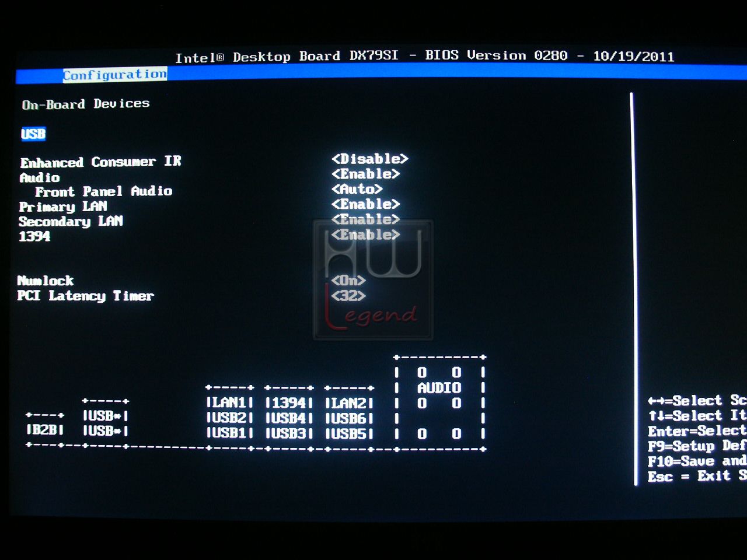The image size is (747, 560).
Task: Click the F9=Setup Defaults help line
Action: pos(697,446)
